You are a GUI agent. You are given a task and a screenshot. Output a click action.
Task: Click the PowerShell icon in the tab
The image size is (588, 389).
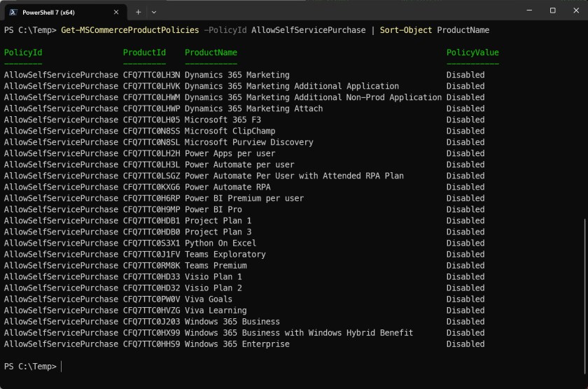point(13,13)
